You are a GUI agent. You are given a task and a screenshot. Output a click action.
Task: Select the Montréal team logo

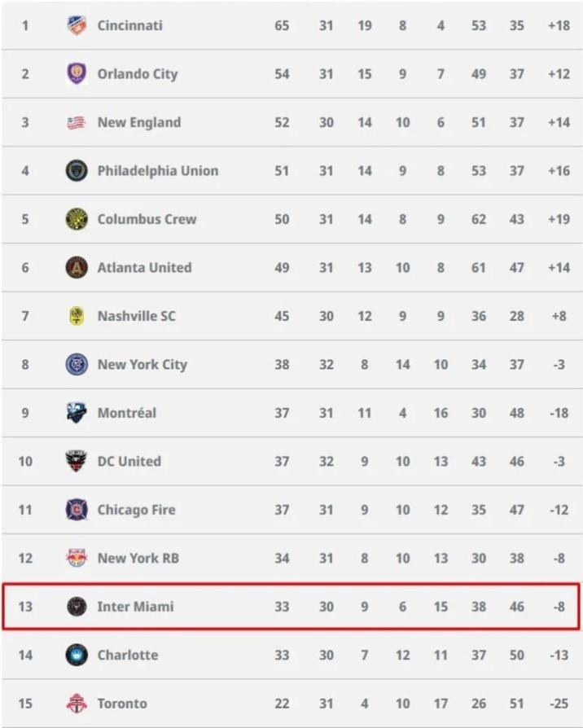pos(77,413)
